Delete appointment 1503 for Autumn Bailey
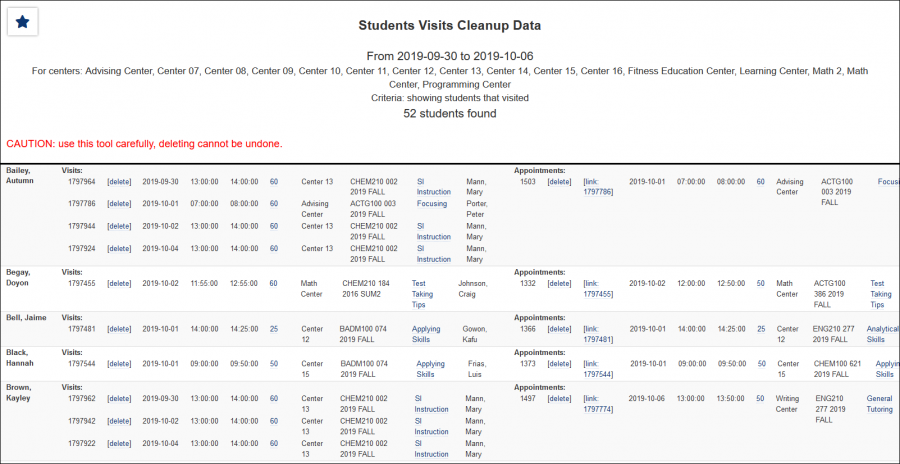 [559, 182]
